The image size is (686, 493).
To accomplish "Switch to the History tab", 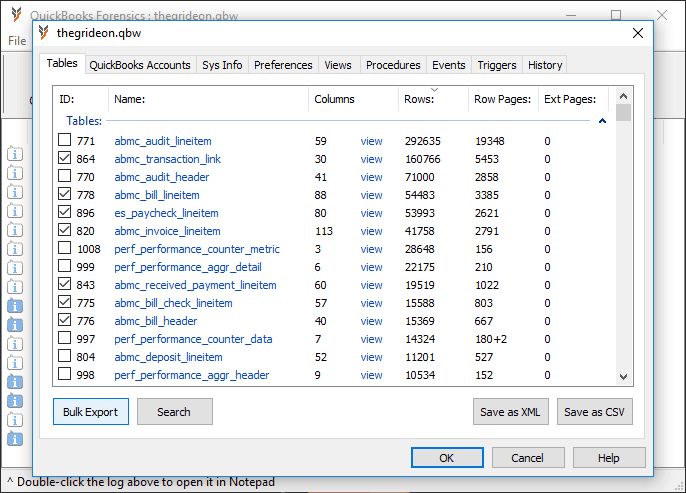I will [545, 65].
